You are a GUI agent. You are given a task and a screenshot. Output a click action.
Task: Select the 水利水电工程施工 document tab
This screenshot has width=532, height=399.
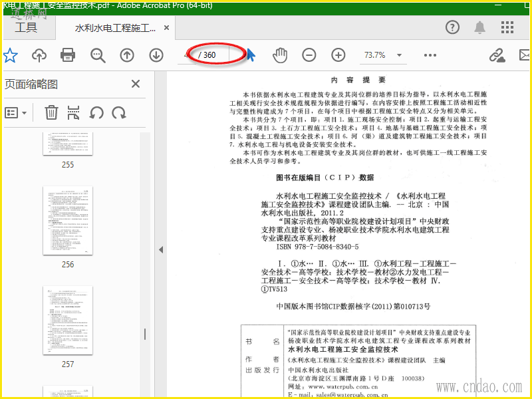[x=115, y=28]
